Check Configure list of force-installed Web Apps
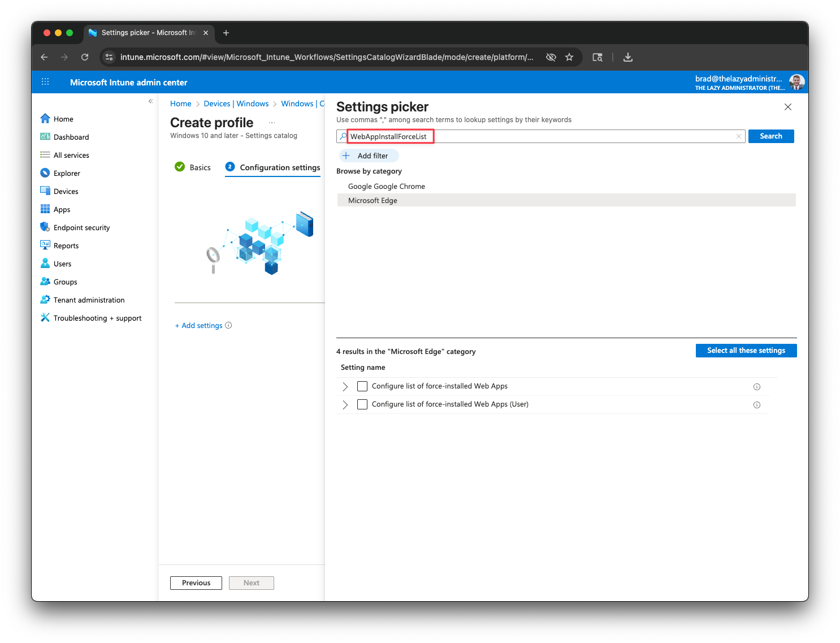840x643 pixels. pos(362,386)
